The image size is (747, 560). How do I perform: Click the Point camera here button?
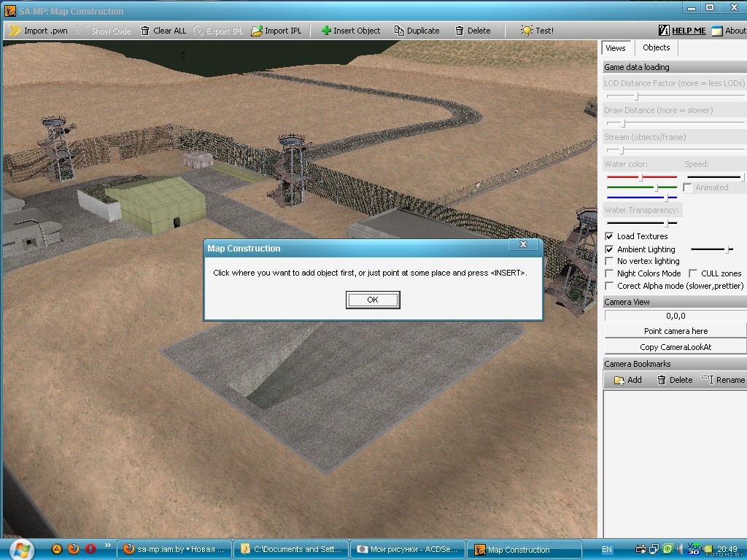click(x=675, y=331)
